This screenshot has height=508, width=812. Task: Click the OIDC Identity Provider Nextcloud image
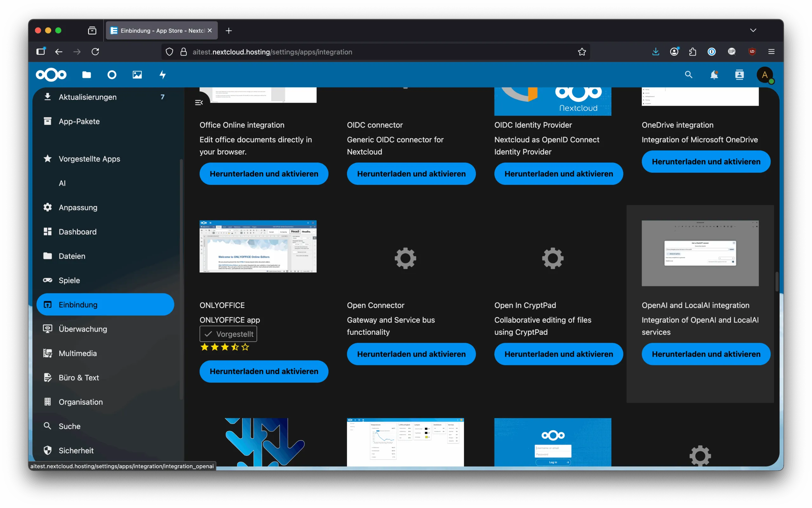click(553, 101)
